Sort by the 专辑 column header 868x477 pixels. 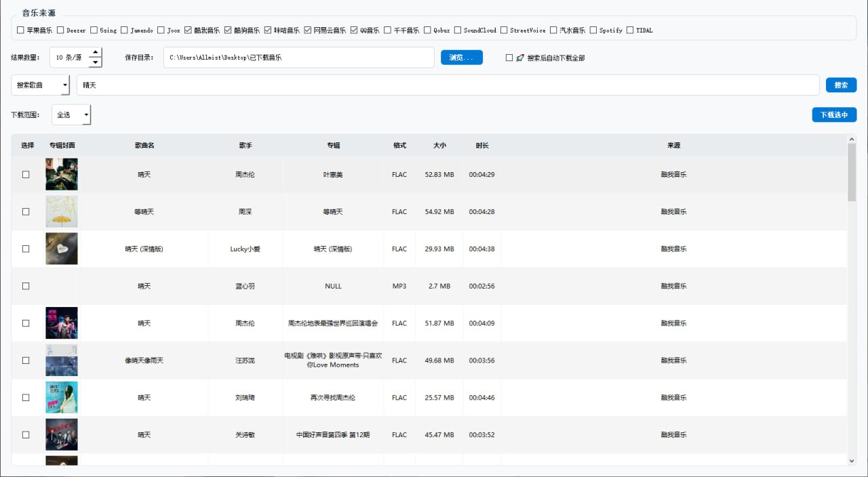point(333,145)
